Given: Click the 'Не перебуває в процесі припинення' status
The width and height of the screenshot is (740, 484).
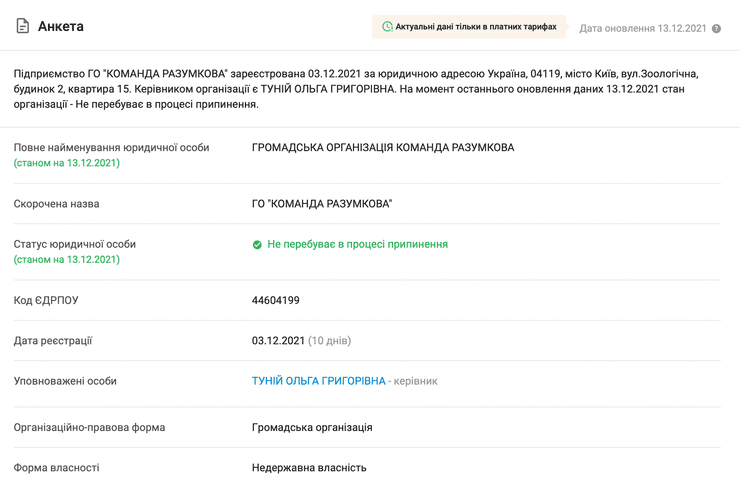Looking at the screenshot, I should [357, 244].
